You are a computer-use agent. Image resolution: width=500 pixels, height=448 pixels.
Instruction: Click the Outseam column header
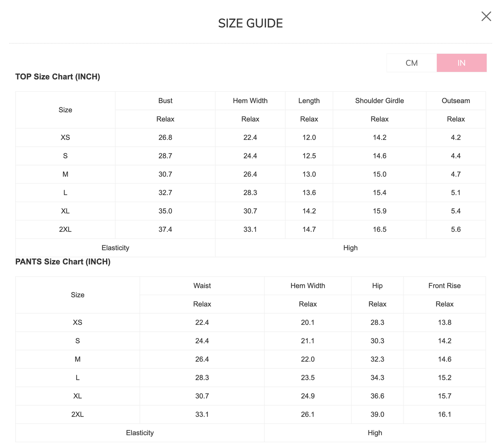tap(456, 101)
